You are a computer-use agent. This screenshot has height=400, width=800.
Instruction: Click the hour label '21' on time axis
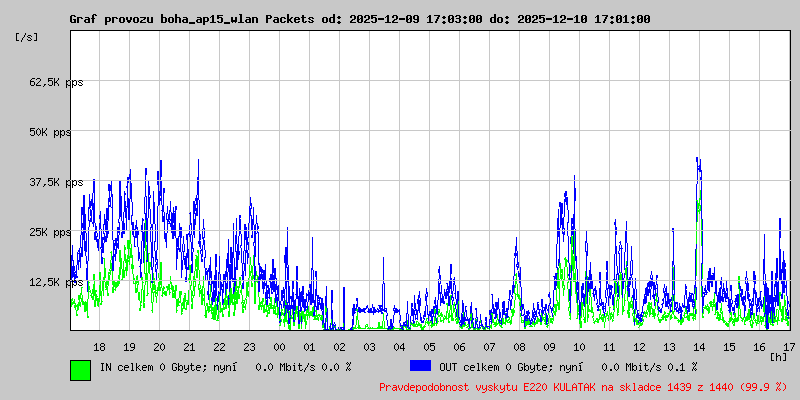point(189,347)
